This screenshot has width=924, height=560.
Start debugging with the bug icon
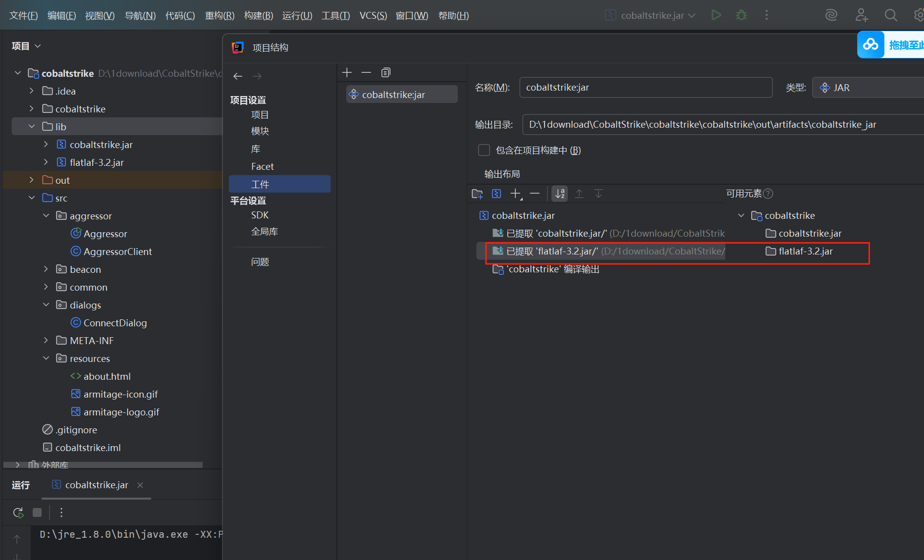tap(741, 15)
